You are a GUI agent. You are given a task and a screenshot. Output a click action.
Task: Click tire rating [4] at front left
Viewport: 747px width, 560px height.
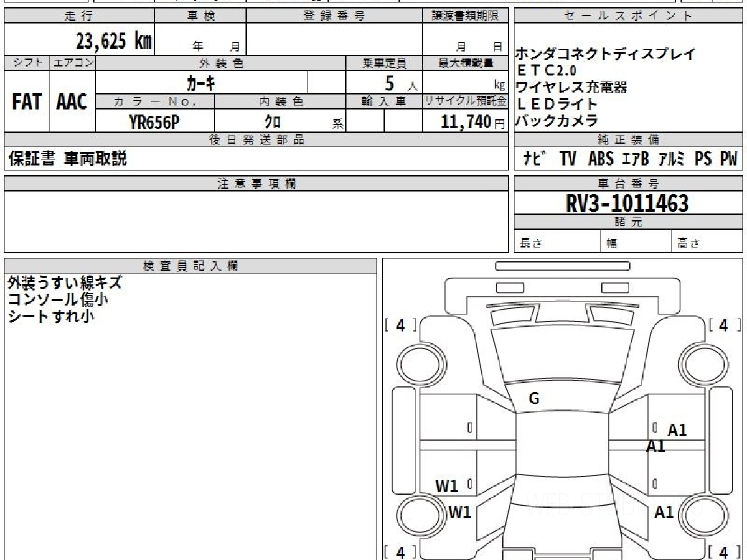pyautogui.click(x=400, y=325)
